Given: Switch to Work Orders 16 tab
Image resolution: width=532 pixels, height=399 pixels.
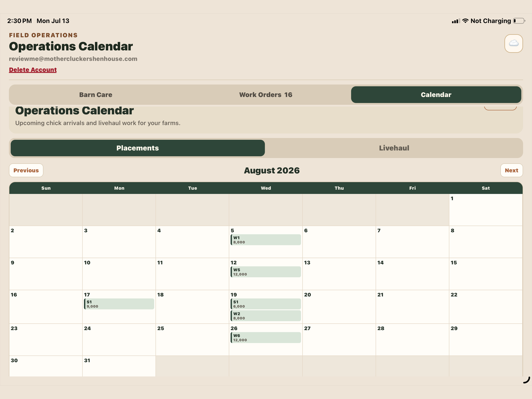Looking at the screenshot, I should pyautogui.click(x=266, y=94).
